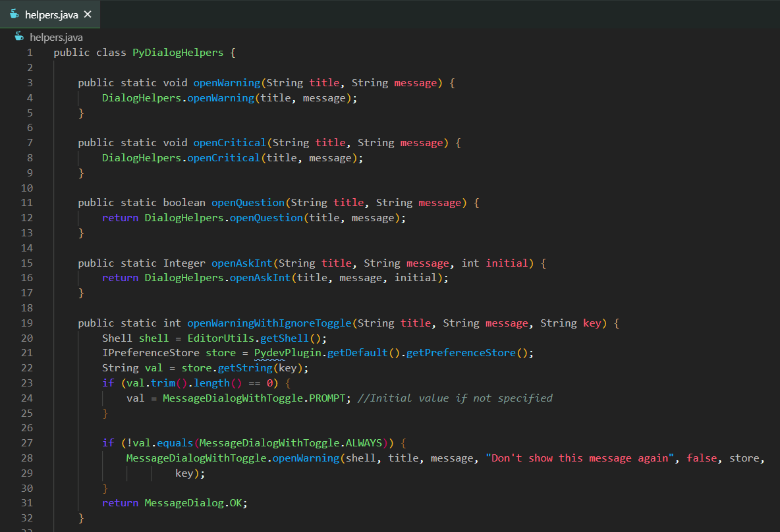Viewport: 780px width, 532px height.
Task: Click MessageDialogWithToggle.PROMPT on line 24
Action: coord(254,398)
